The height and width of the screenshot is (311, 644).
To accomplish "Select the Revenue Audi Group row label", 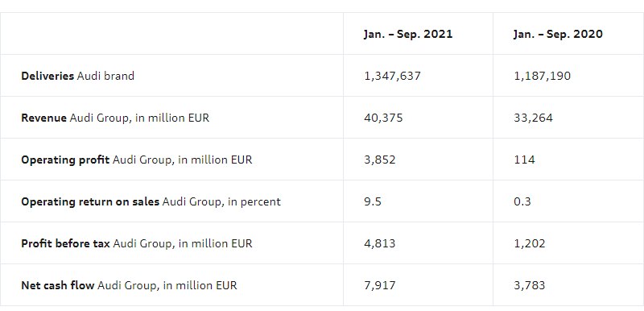I will click(x=115, y=118).
